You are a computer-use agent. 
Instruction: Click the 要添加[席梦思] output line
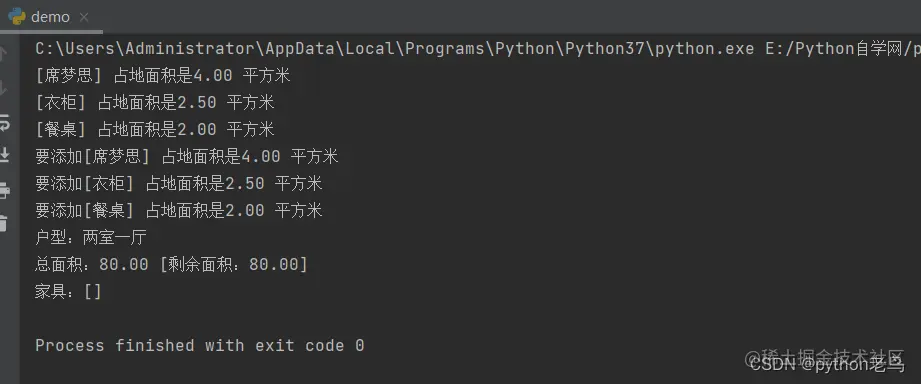[187, 157]
